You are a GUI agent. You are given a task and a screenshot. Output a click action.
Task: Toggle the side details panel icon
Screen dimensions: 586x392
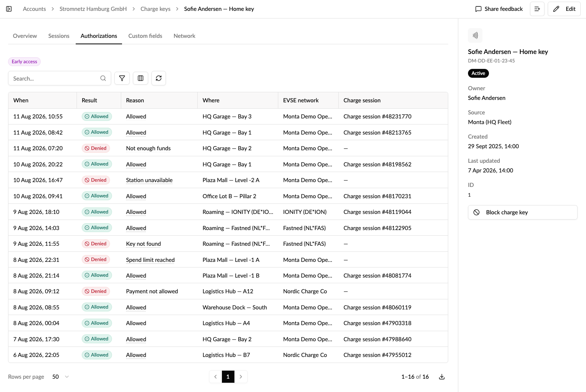click(537, 9)
